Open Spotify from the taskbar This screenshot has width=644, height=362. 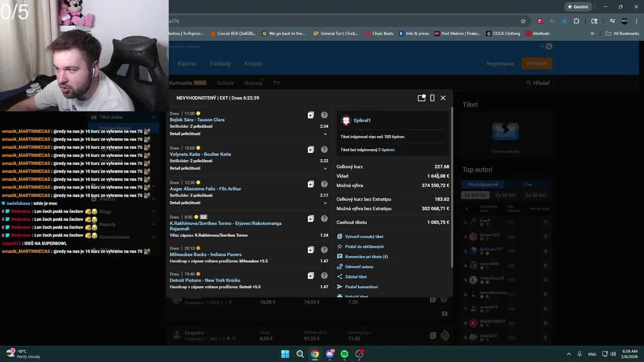[x=345, y=354]
